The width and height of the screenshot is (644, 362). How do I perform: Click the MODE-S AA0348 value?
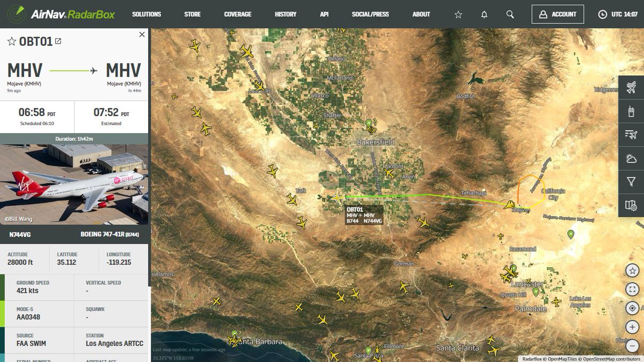click(28, 318)
